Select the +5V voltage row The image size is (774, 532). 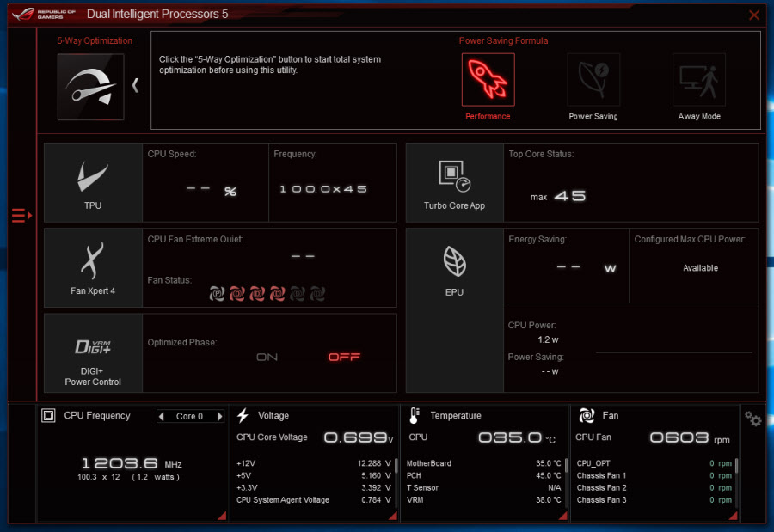(314, 476)
